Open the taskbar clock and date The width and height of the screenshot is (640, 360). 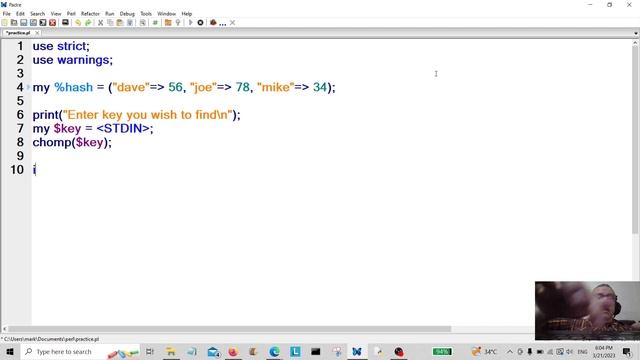point(604,351)
